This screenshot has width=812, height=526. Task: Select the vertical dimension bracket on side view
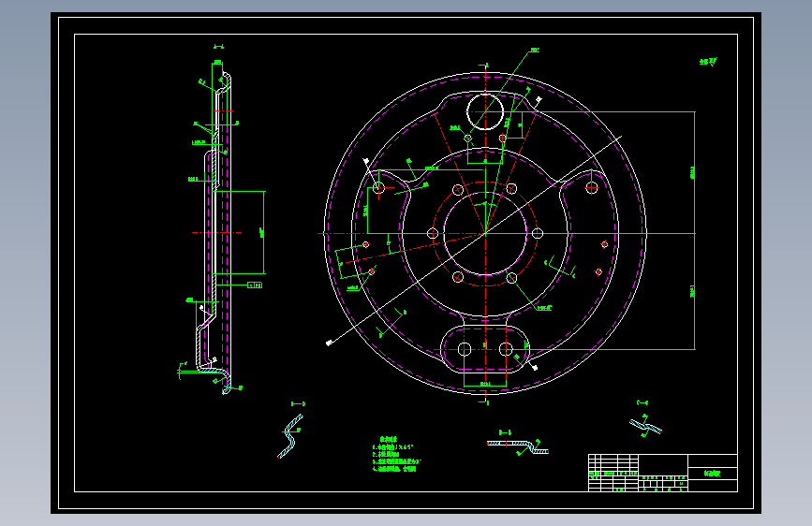[263, 232]
